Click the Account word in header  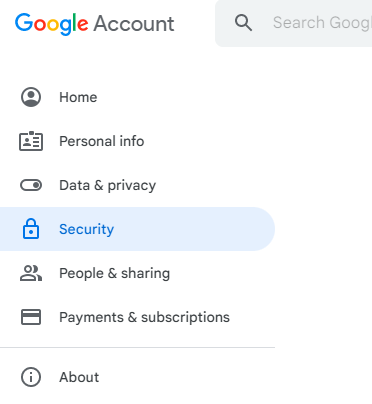coord(134,24)
